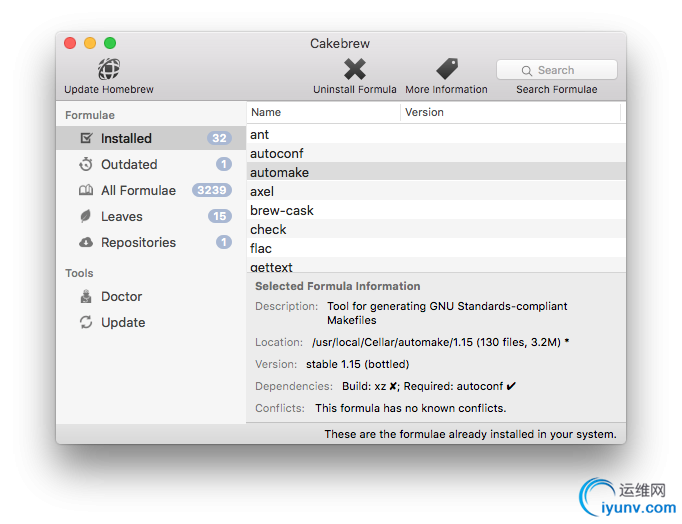Click the Description text about GNU Makefiles
This screenshot has height=524, width=682.
coord(447,313)
